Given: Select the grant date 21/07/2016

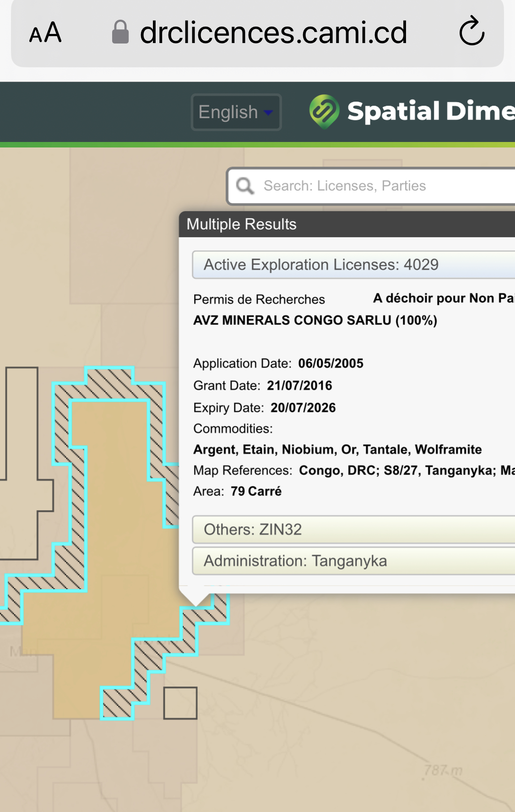Looking at the screenshot, I should [300, 386].
